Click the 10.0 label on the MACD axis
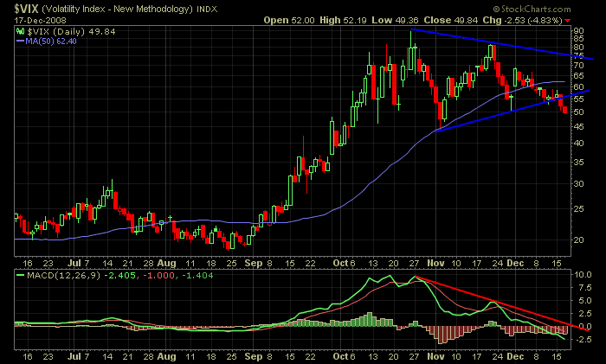606x364 pixels. pyautogui.click(x=583, y=275)
